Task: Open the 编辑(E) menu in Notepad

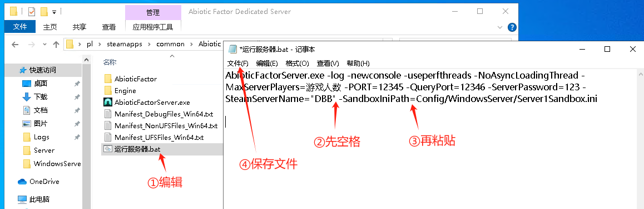Action: 267,64
